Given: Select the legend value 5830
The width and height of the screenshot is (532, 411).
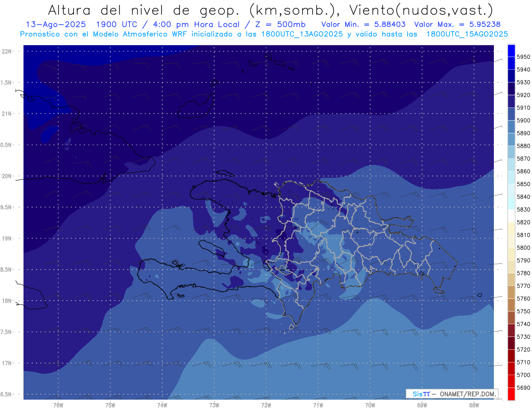Looking at the screenshot, I should 524,209.
